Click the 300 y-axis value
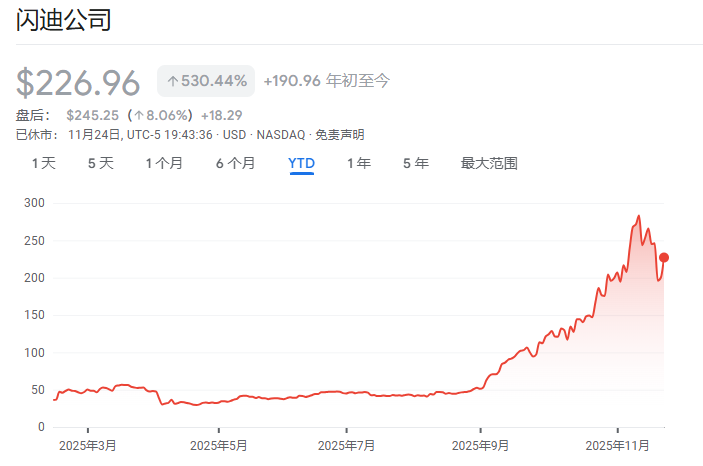 click(35, 203)
